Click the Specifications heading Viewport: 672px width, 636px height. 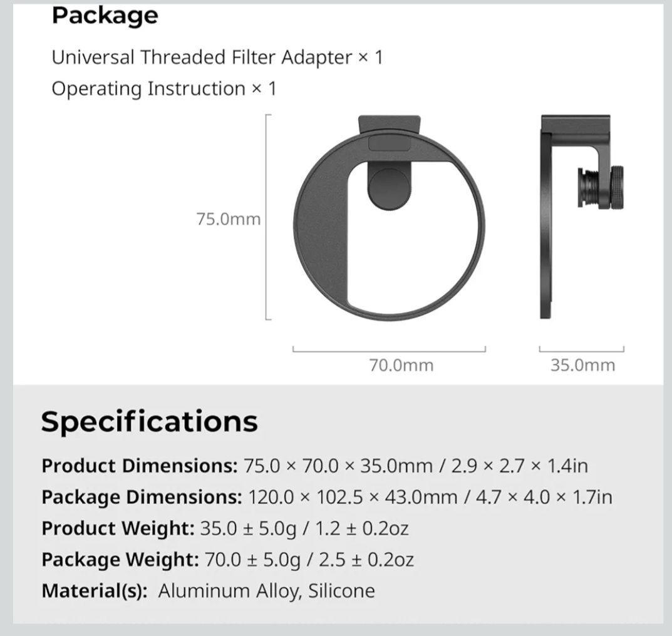point(150,422)
